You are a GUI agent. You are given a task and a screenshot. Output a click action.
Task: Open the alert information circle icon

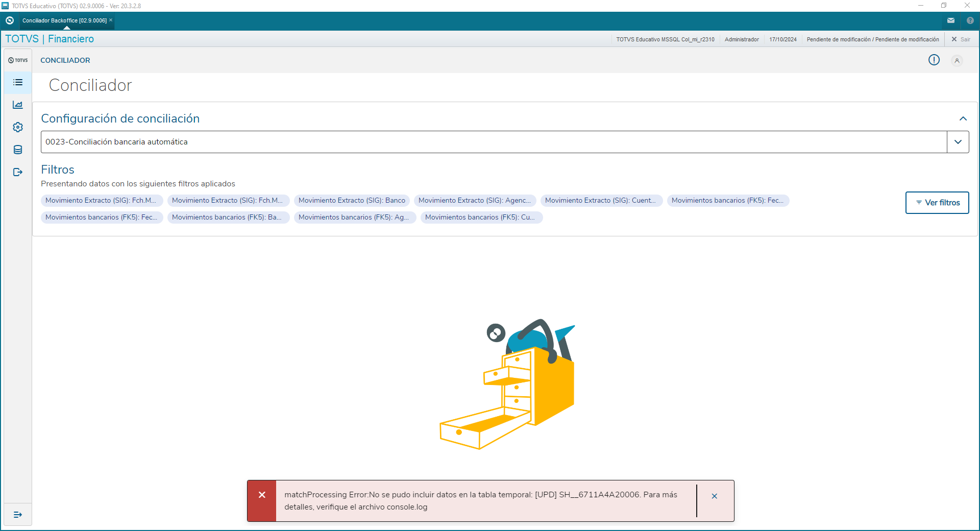click(934, 60)
